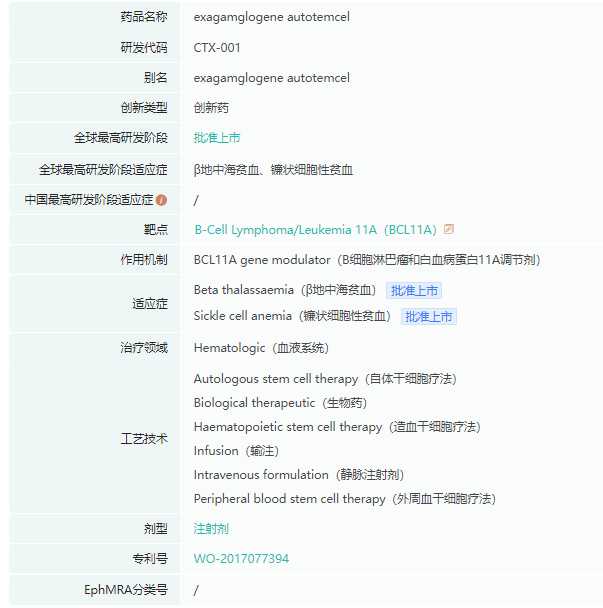Click the green 批准上市 stage link
603x608 pixels.
tap(217, 138)
